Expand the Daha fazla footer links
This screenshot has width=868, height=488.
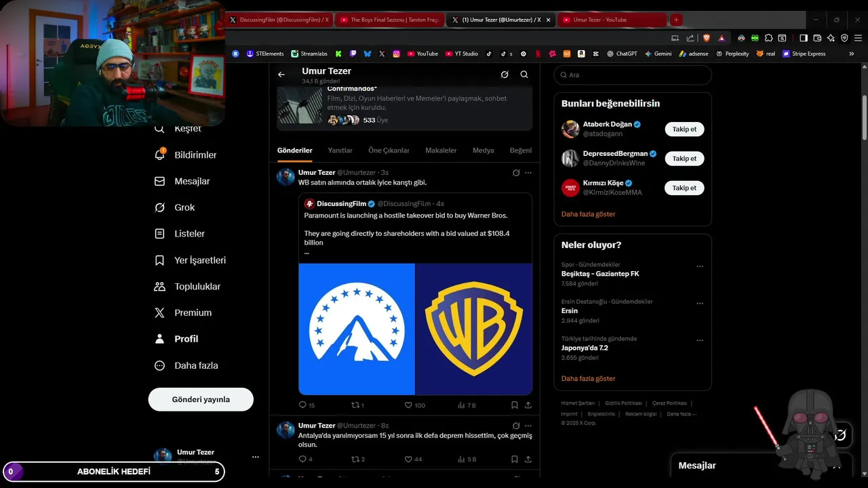tap(682, 413)
